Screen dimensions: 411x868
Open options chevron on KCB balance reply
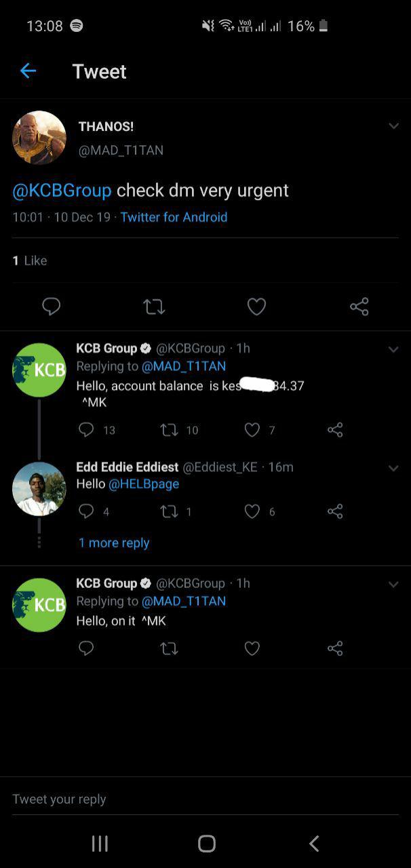tap(393, 349)
